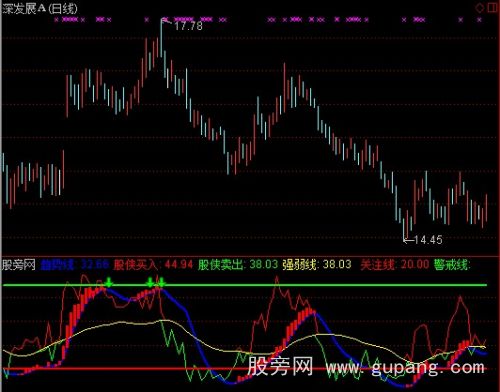Image resolution: width=500 pixels, height=392 pixels.
Task: Click the 14.45 low price label
Action: click(x=428, y=240)
